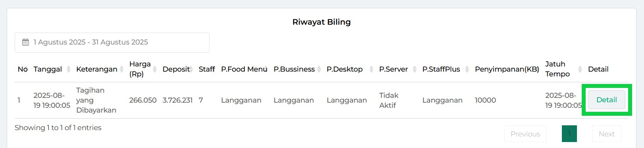
Task: Sort by P.StaffPlus column arrows
Action: [467, 69]
